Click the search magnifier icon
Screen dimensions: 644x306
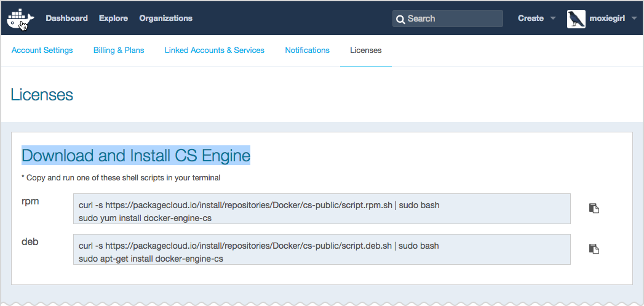pyautogui.click(x=400, y=19)
